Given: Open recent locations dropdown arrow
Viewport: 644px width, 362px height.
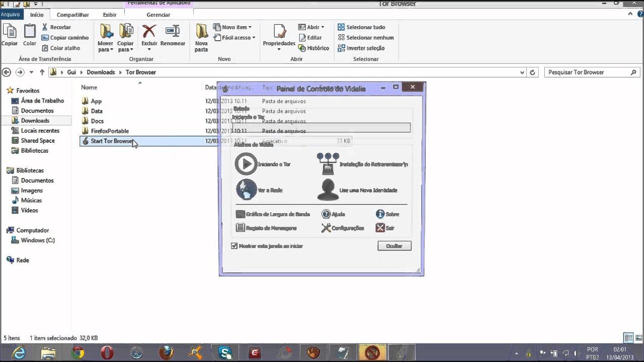Looking at the screenshot, I should point(31,72).
